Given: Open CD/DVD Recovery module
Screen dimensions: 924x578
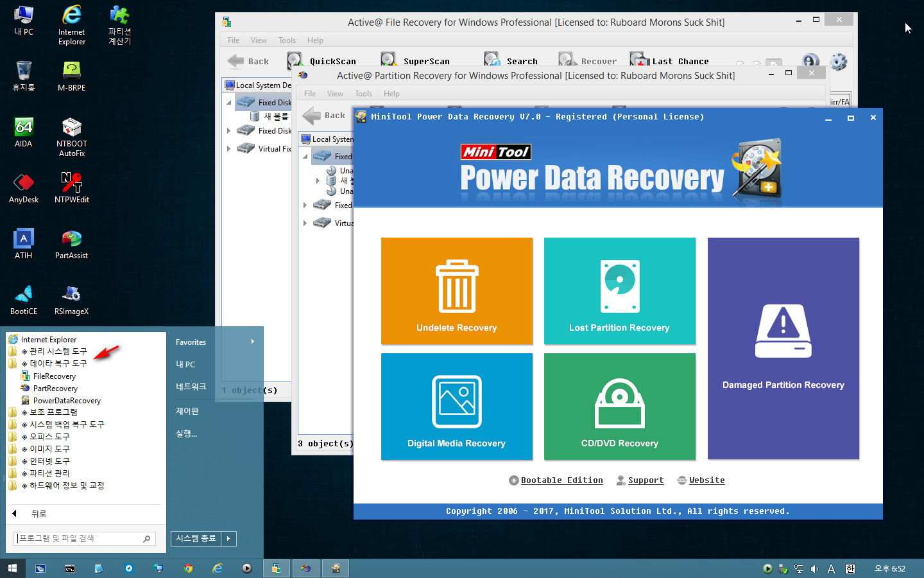Looking at the screenshot, I should click(x=619, y=407).
